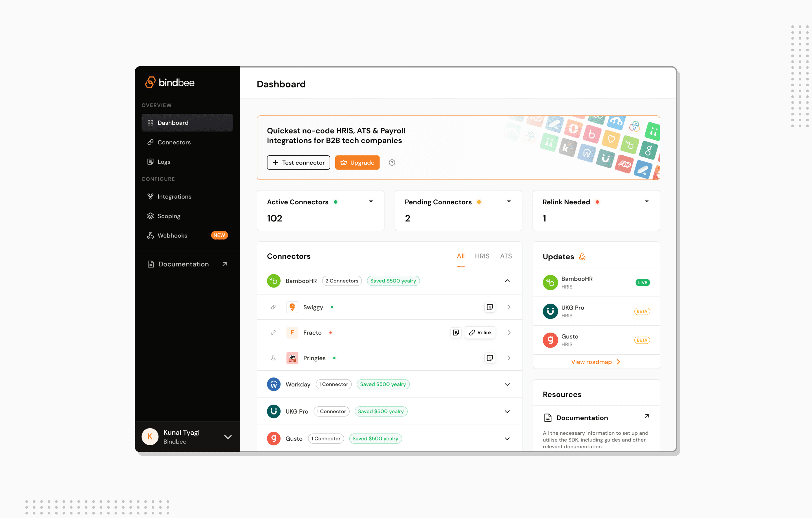Collapse the BambooHR connector section
Image resolution: width=812 pixels, height=518 pixels.
coord(507,281)
